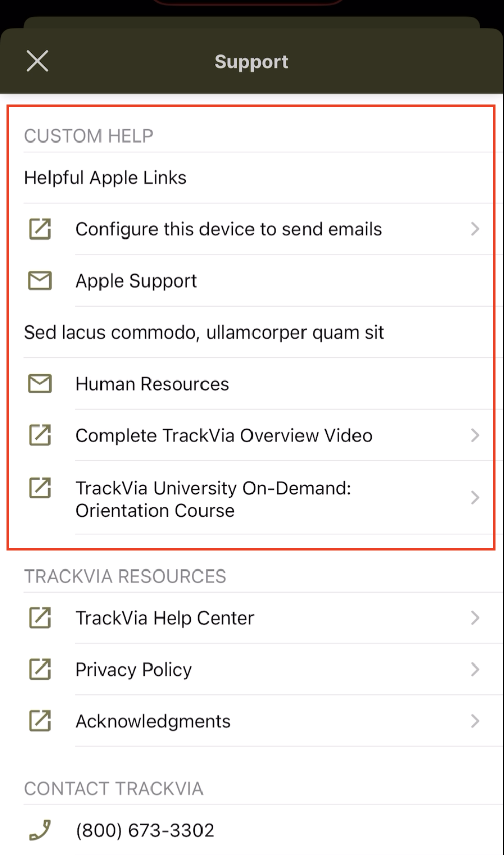The width and height of the screenshot is (504, 855).
Task: Tap the external link icon beside Configure this device
Action: click(x=40, y=229)
